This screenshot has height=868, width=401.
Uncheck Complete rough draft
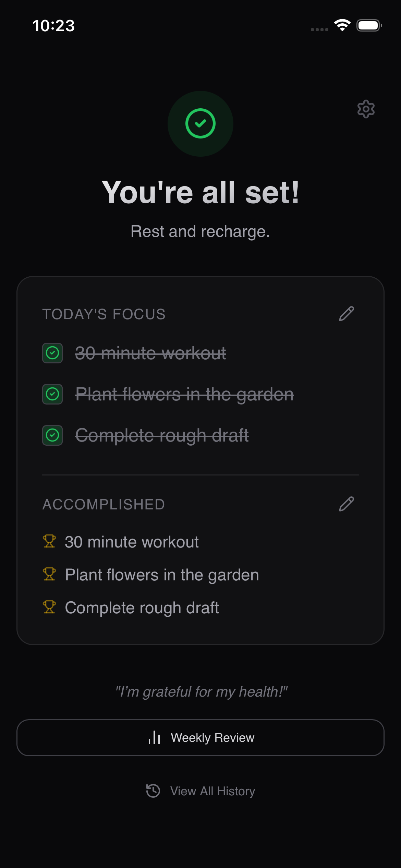pos(52,435)
